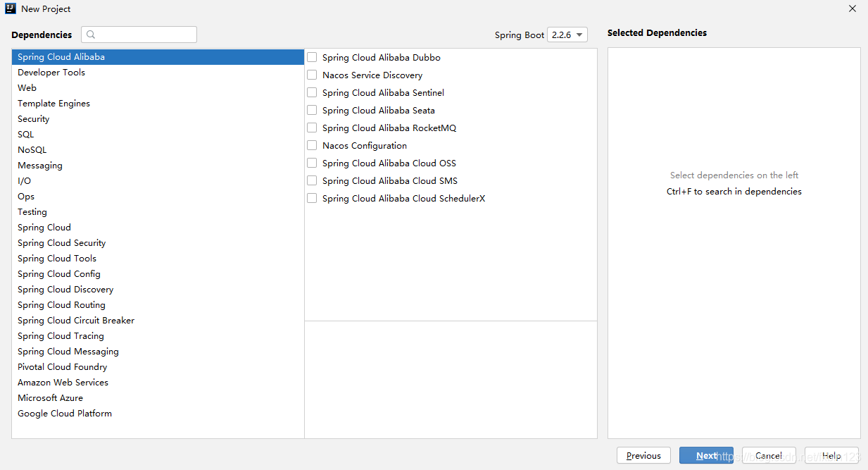This screenshot has width=868, height=470.
Task: Select the Security category
Action: (x=158, y=119)
